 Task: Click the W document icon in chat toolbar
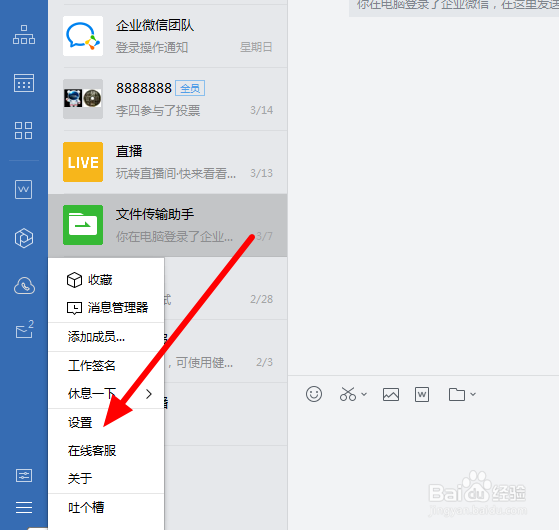tap(422, 395)
